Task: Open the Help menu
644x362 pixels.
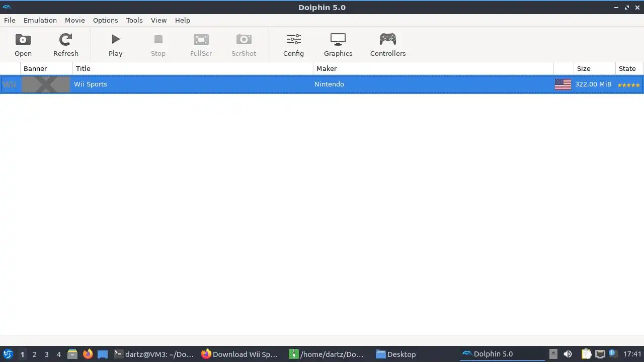Action: tap(183, 20)
